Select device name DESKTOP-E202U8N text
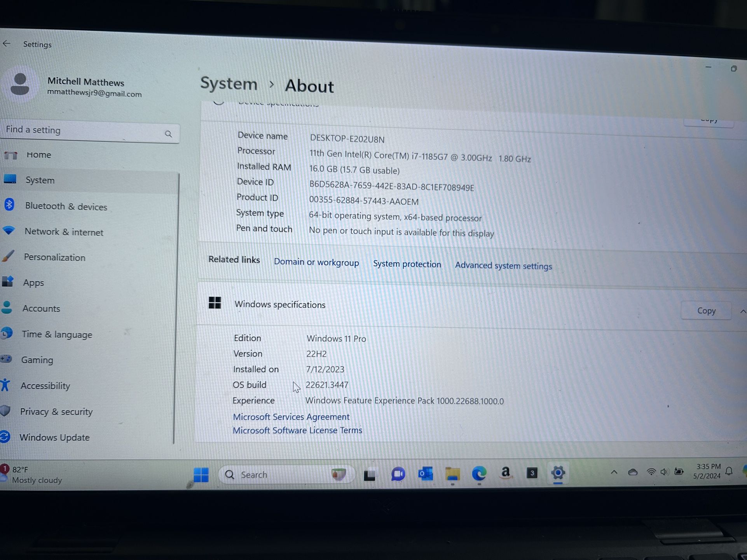This screenshot has width=747, height=560. point(347,139)
